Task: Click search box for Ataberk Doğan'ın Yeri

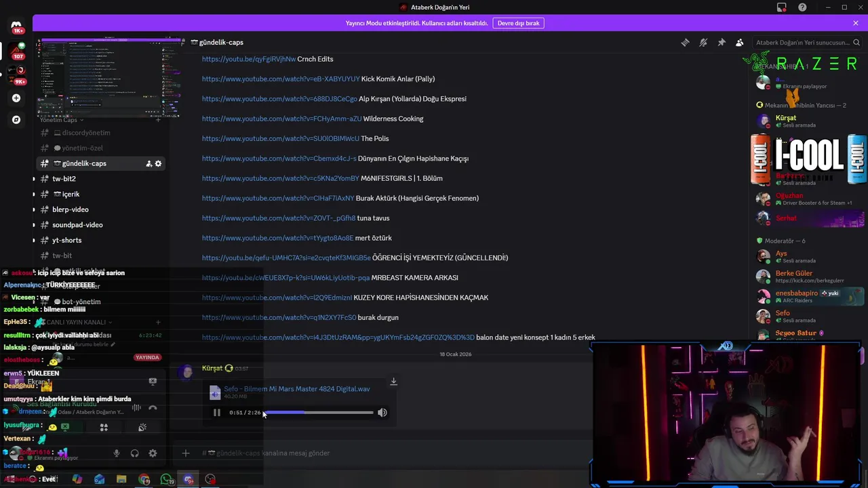Action: [x=806, y=42]
